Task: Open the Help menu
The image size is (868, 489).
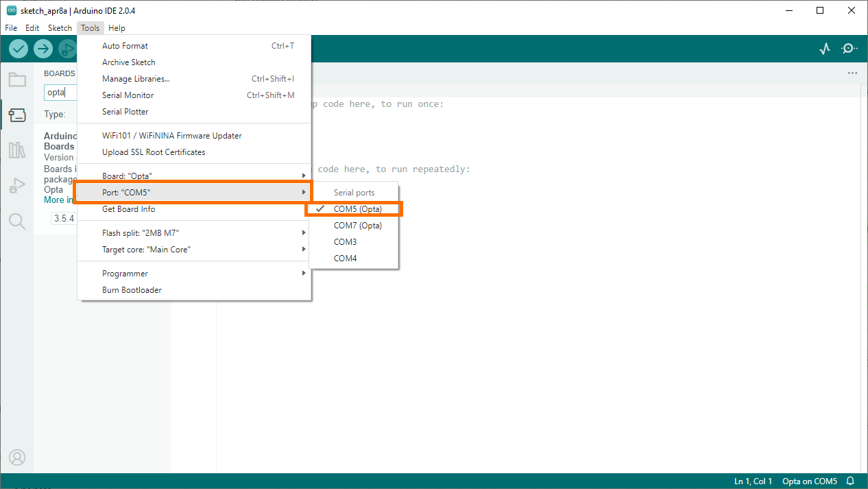Action: 117,28
